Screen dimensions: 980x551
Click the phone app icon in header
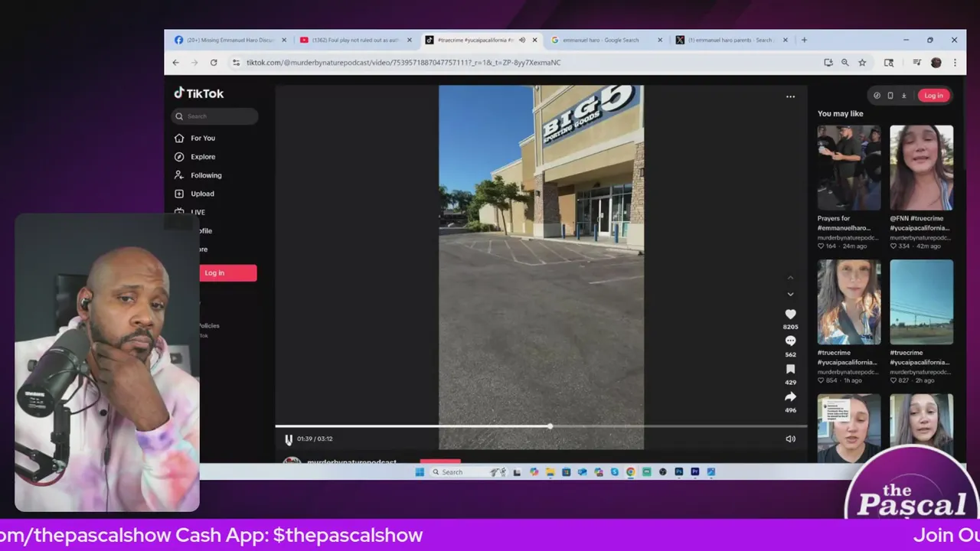[x=890, y=96]
